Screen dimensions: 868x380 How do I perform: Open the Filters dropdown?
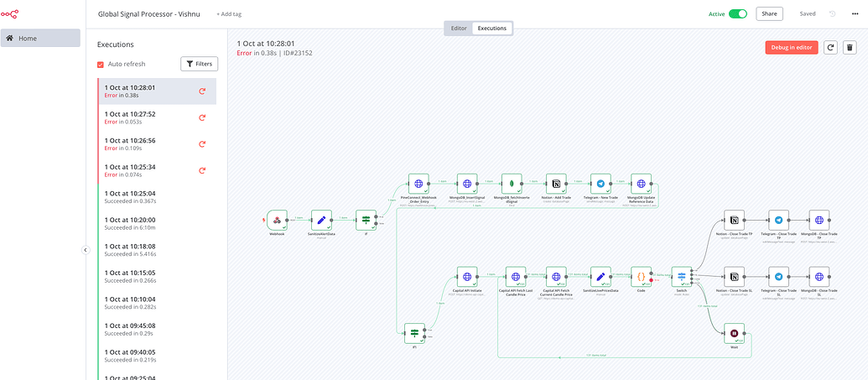click(x=199, y=64)
